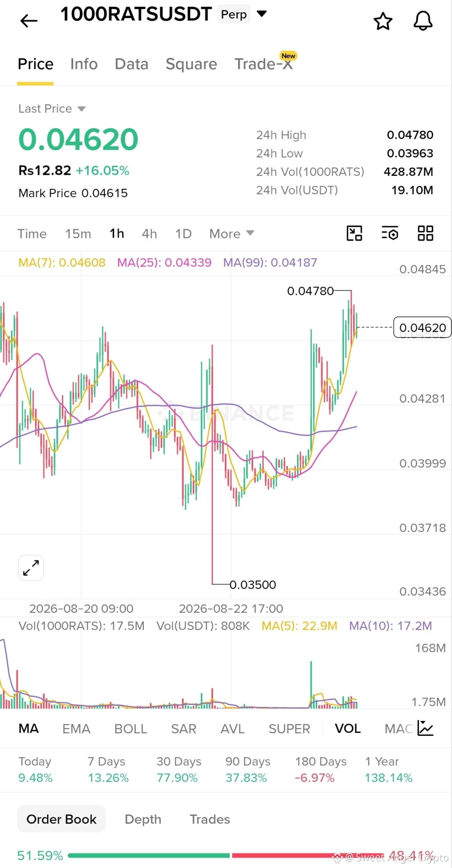Tap the green buy ratio bar
The image size is (452, 868).
pos(149,855)
